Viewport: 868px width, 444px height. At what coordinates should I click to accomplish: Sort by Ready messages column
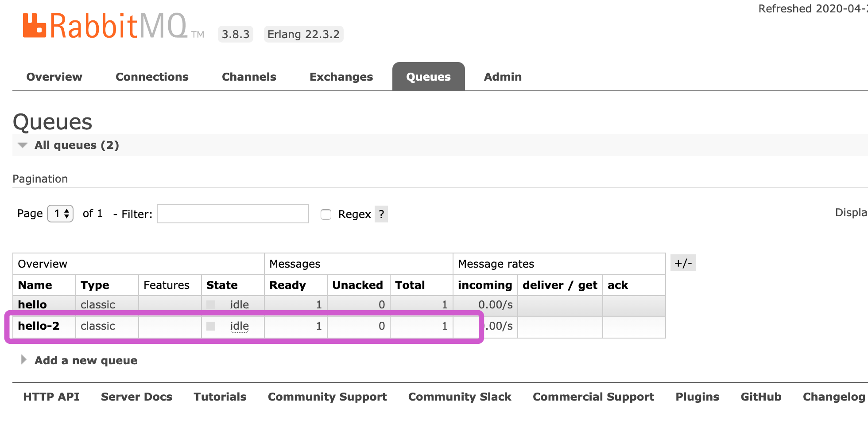[x=287, y=285]
